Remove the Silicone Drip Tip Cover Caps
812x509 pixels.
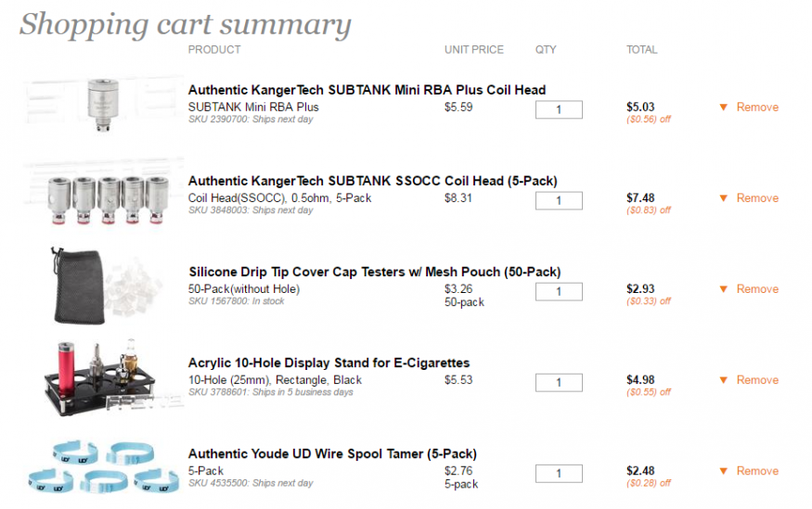(757, 289)
